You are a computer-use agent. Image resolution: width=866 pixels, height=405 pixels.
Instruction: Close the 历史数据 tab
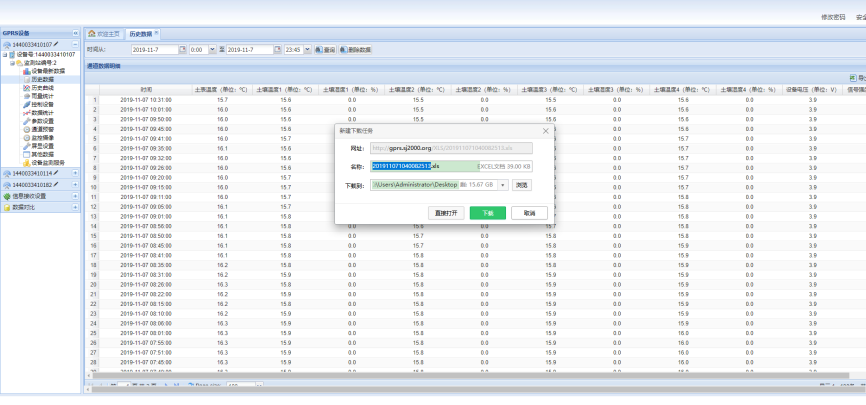156,33
